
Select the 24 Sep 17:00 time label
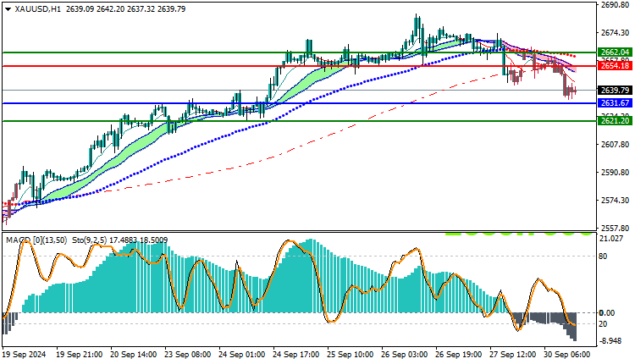click(x=296, y=355)
